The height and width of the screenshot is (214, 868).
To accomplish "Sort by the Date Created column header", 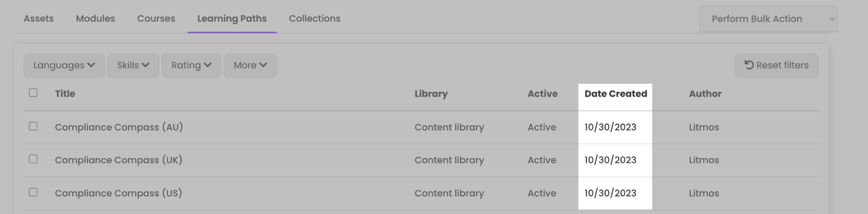I will (x=615, y=94).
